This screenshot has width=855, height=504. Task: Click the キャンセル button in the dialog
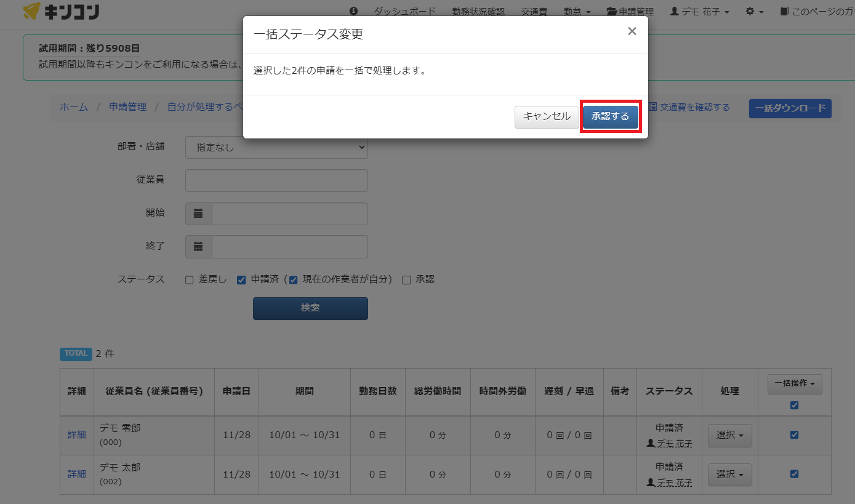tap(547, 116)
